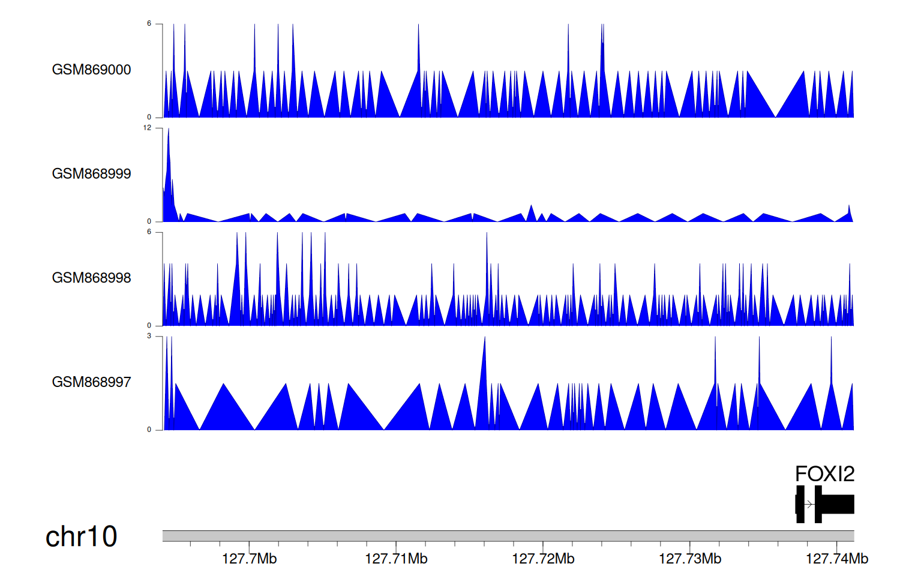Click the FOXI2 gene strand arrow
The width and height of the screenshot is (900, 588).
pyautogui.click(x=809, y=505)
